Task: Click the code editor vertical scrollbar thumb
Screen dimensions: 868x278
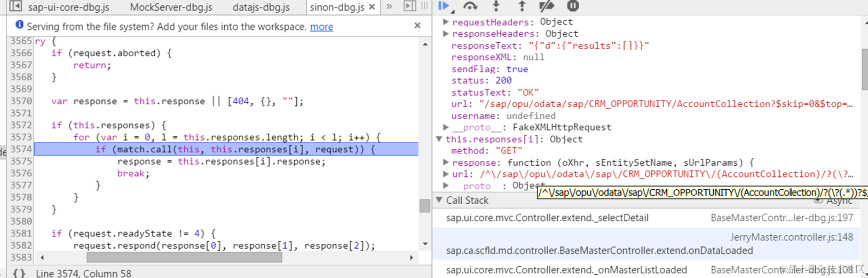Action: (x=425, y=206)
